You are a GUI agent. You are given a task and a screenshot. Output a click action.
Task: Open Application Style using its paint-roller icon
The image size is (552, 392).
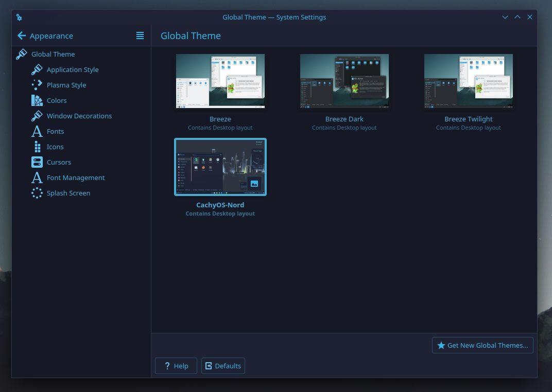click(x=37, y=69)
